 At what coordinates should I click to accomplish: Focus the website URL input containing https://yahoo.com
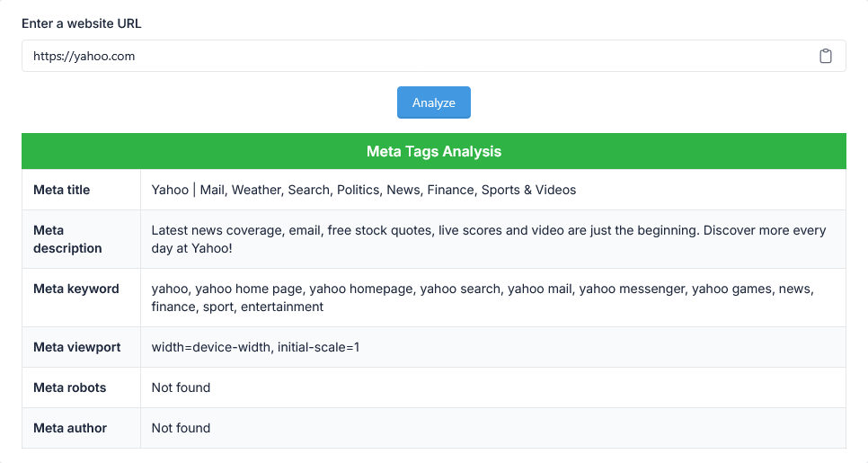pos(434,56)
